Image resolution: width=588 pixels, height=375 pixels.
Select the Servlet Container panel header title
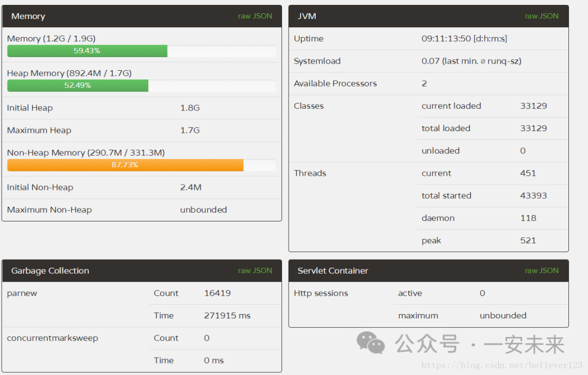click(333, 271)
